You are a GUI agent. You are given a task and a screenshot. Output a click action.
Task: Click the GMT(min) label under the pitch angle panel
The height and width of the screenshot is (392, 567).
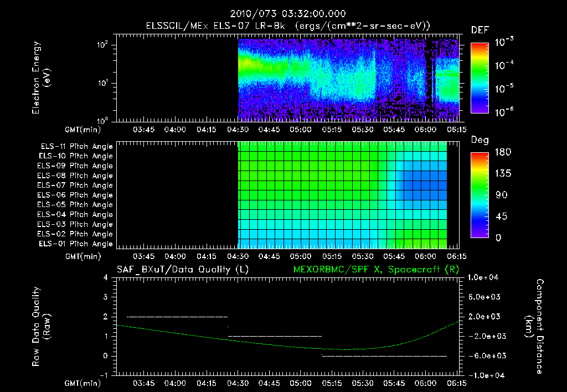83,257
